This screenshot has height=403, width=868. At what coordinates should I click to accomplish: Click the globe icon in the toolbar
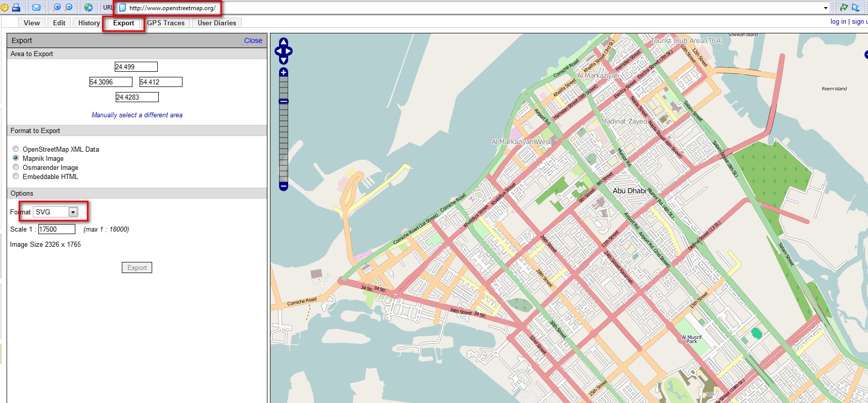point(88,8)
